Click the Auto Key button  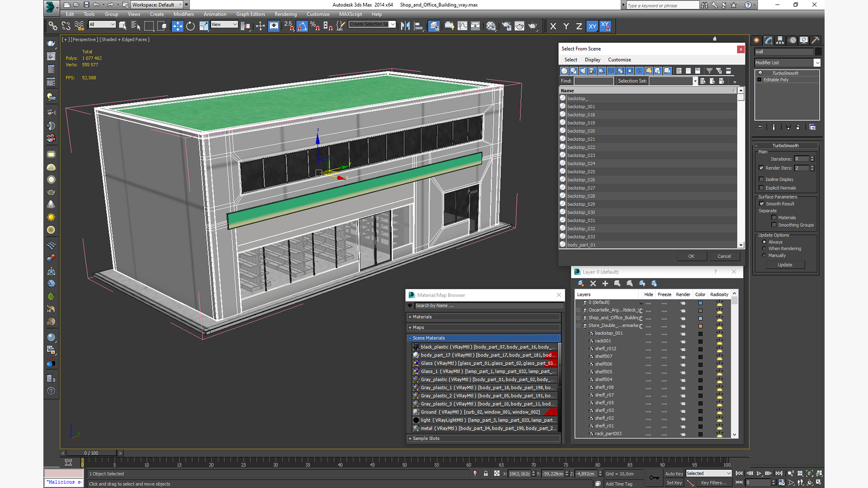[x=674, y=474]
